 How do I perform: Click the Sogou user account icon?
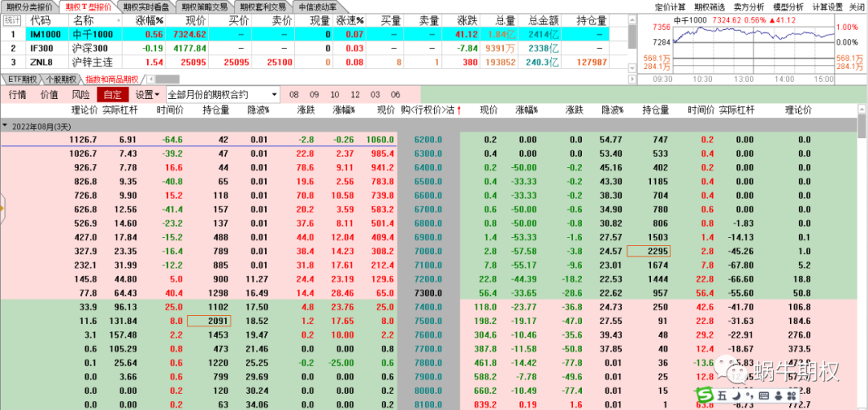(777, 396)
